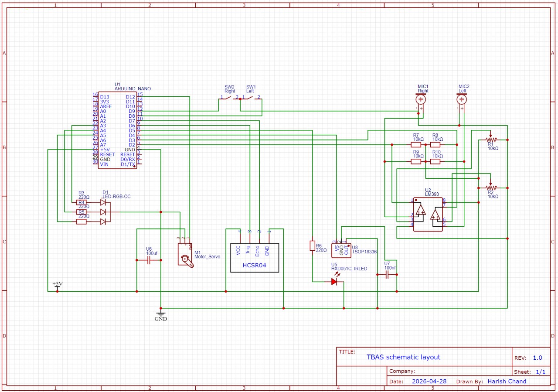Select the SW2 Right switch symbol
Screen dimensions: 558x392
coord(230,98)
